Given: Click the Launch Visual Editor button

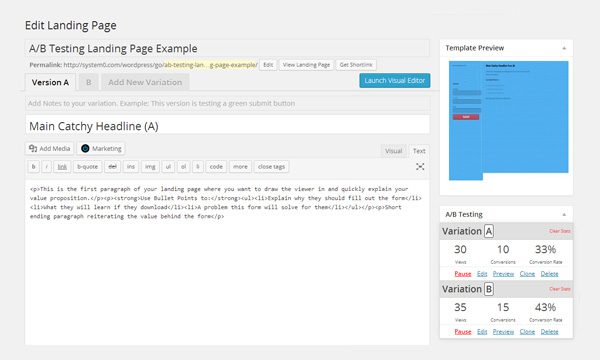Looking at the screenshot, I should point(395,81).
